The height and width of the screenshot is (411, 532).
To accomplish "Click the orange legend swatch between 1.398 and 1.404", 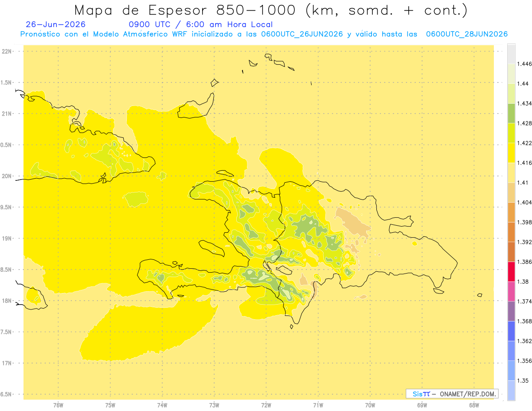I will point(511,212).
